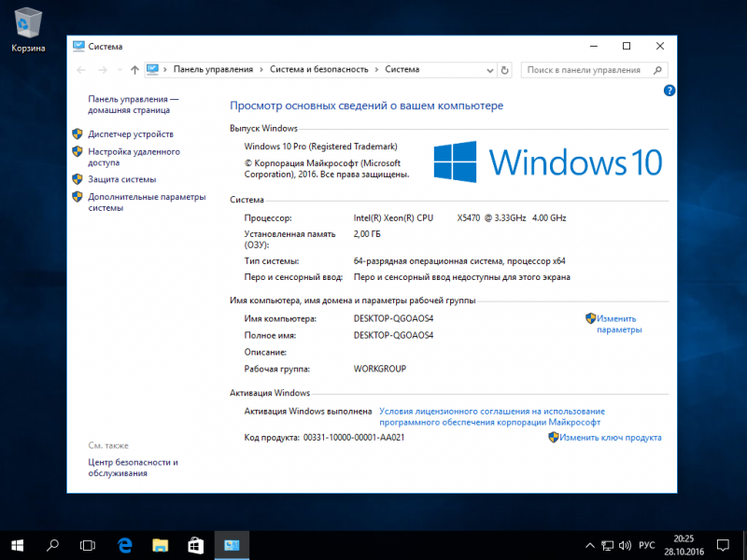This screenshot has height=560, width=747.
Task: Click the installed memory value '2,00 ГБ'
Action: [x=367, y=234]
